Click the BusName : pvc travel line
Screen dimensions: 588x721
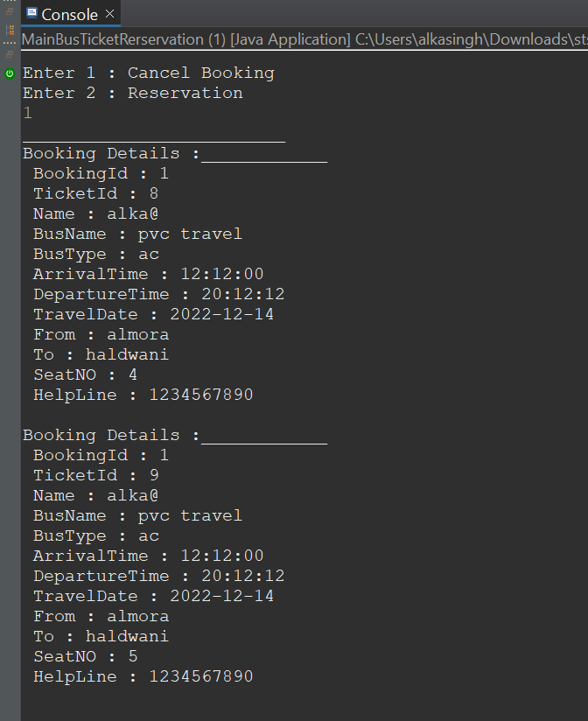(136, 233)
